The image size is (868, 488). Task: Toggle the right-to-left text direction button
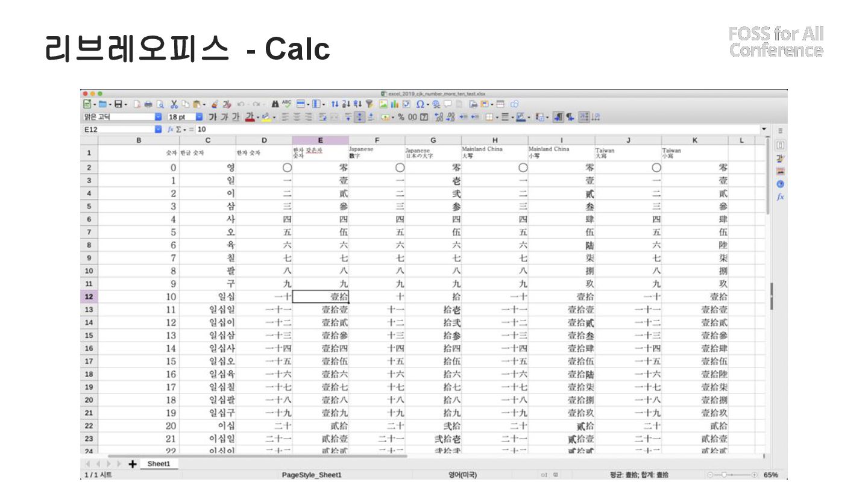tap(570, 117)
